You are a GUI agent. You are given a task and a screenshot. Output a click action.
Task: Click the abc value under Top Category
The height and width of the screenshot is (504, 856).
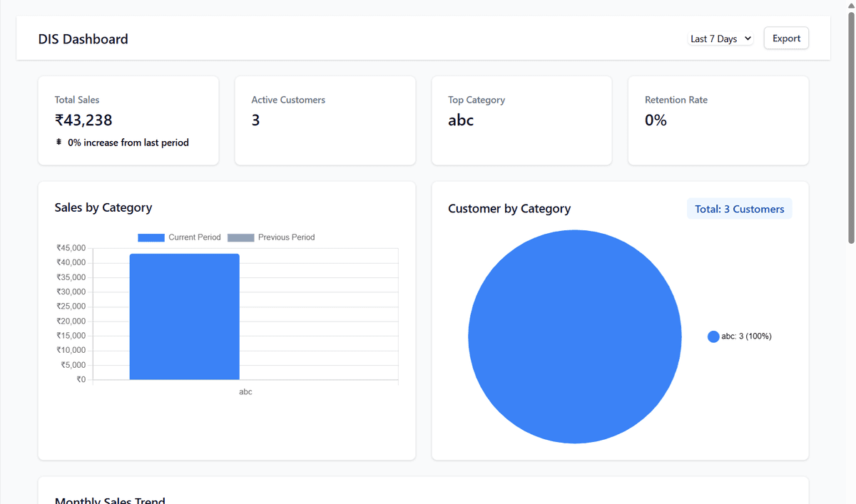[x=461, y=120]
